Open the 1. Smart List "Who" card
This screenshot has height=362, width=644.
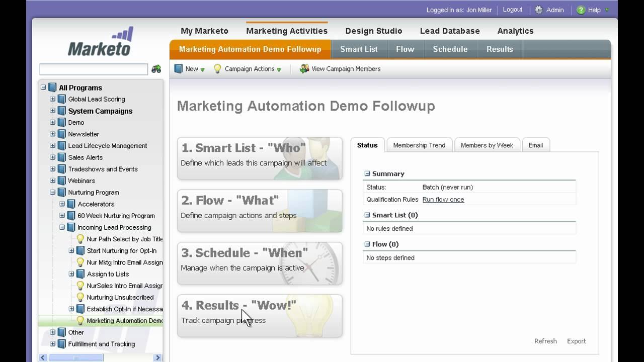[x=260, y=158]
